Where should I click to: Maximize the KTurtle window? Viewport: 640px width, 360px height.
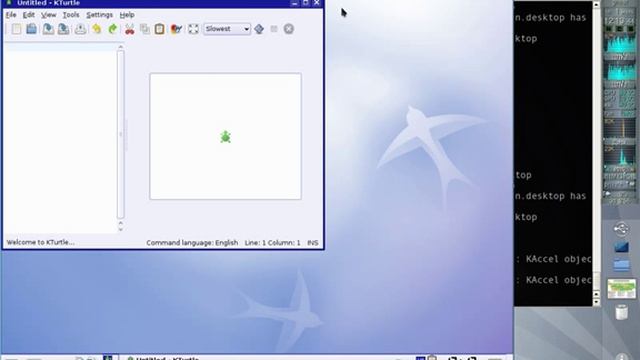click(x=306, y=3)
